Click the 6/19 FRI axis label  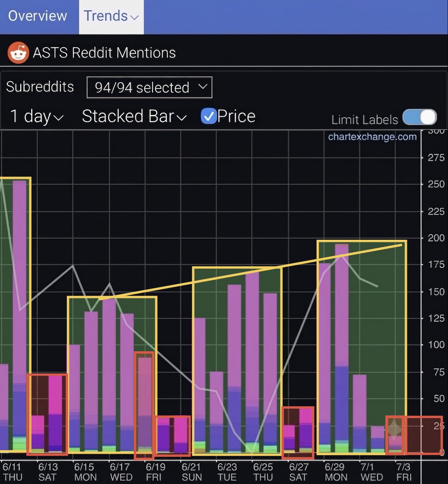(155, 472)
